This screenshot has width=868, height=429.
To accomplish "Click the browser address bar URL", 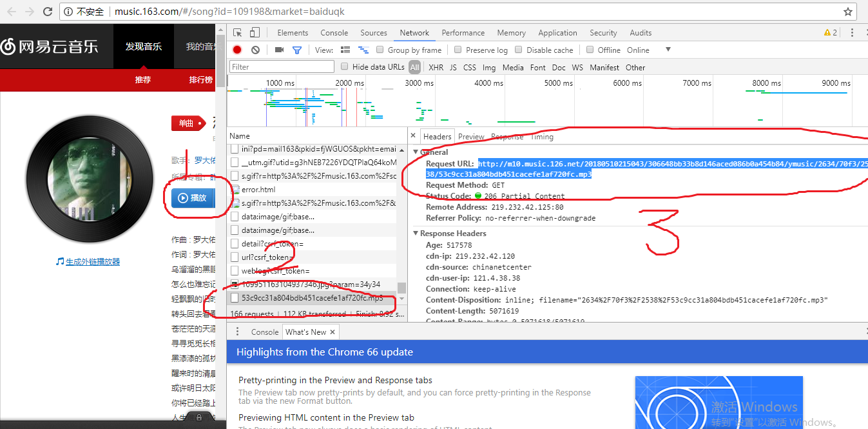I will (229, 12).
